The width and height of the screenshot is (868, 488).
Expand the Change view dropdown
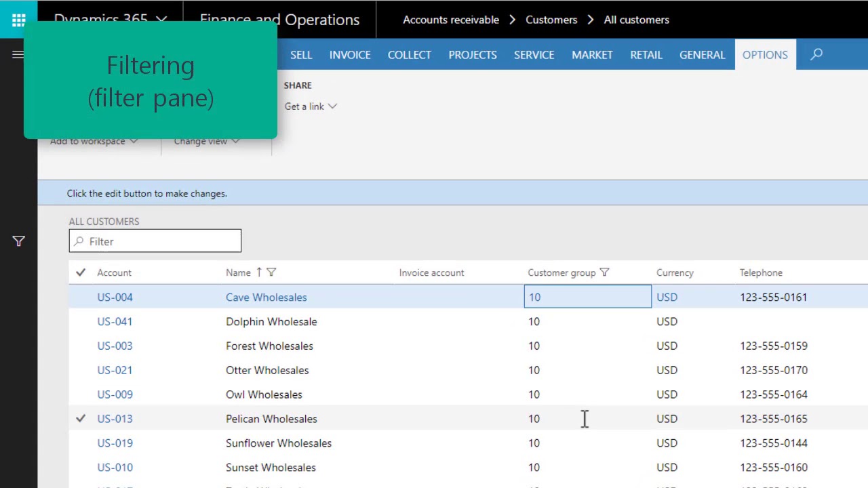point(207,141)
